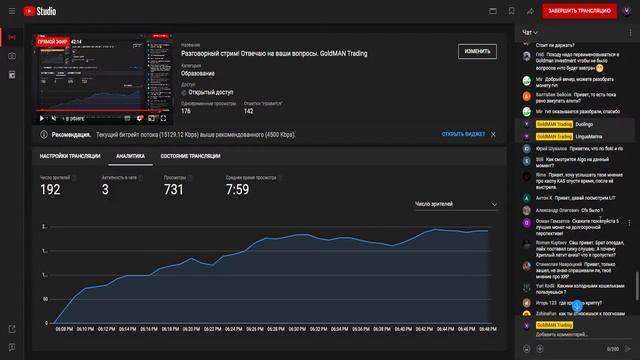The image size is (640, 360).
Task: Click the exit Studio icon in sidebar
Action: (12, 329)
